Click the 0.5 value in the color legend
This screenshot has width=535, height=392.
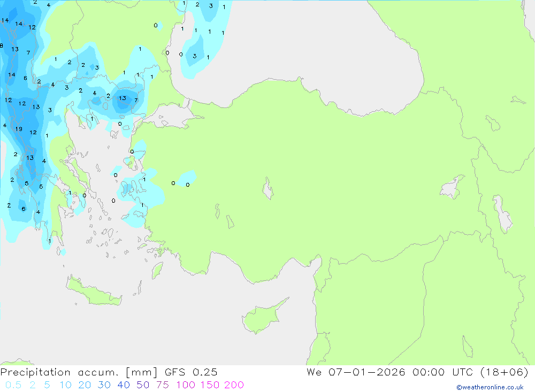click(13, 385)
